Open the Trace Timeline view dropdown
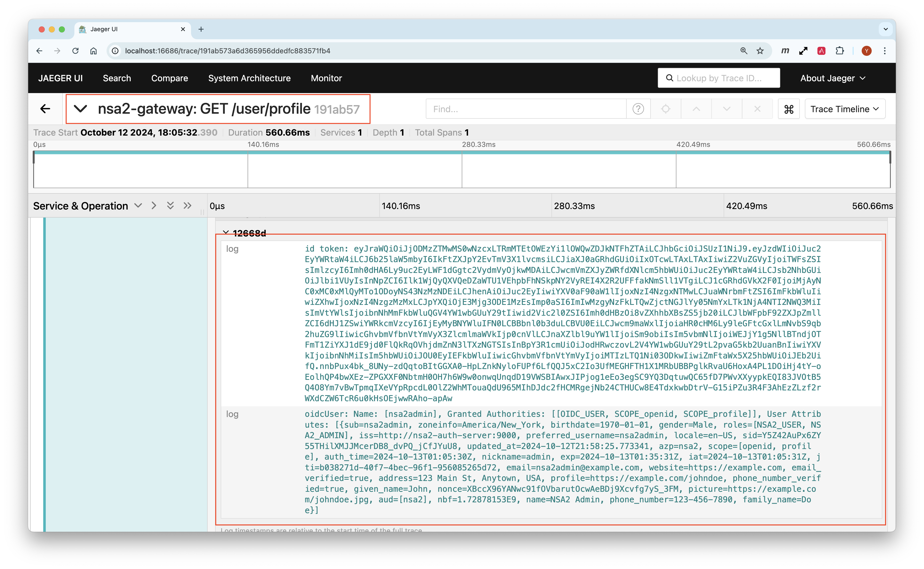This screenshot has width=924, height=569. (x=845, y=109)
